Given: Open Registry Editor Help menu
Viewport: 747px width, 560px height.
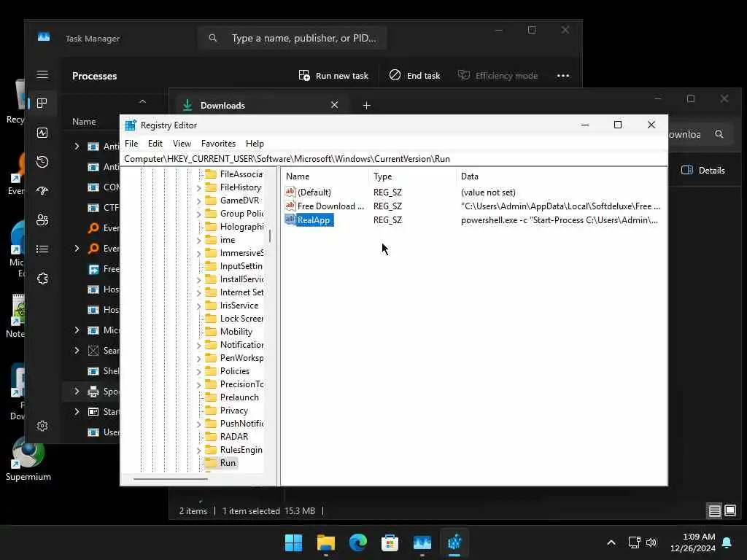Looking at the screenshot, I should (x=255, y=144).
